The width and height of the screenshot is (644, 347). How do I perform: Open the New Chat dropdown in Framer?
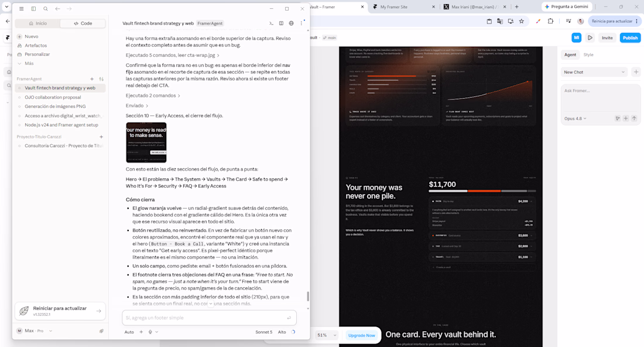pyautogui.click(x=594, y=72)
